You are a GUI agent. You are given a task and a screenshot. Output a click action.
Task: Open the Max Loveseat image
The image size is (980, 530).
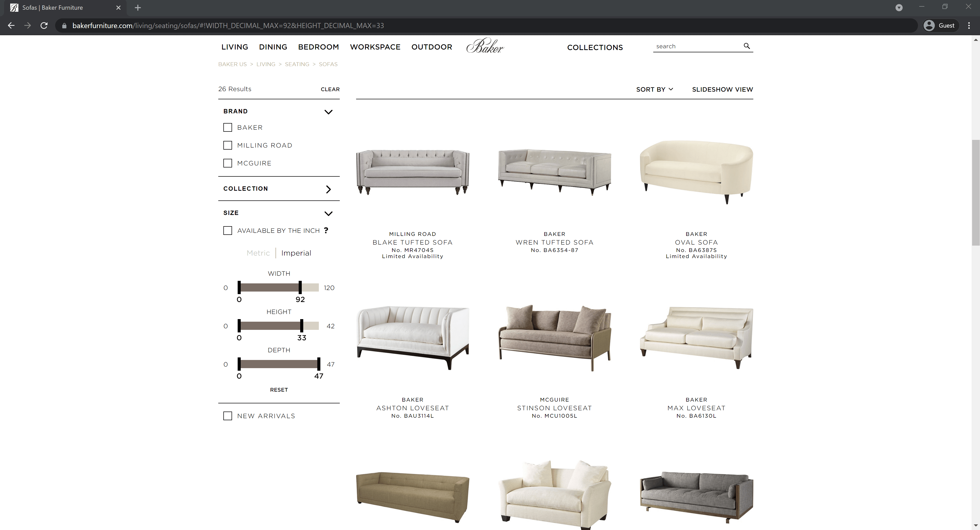(x=696, y=338)
